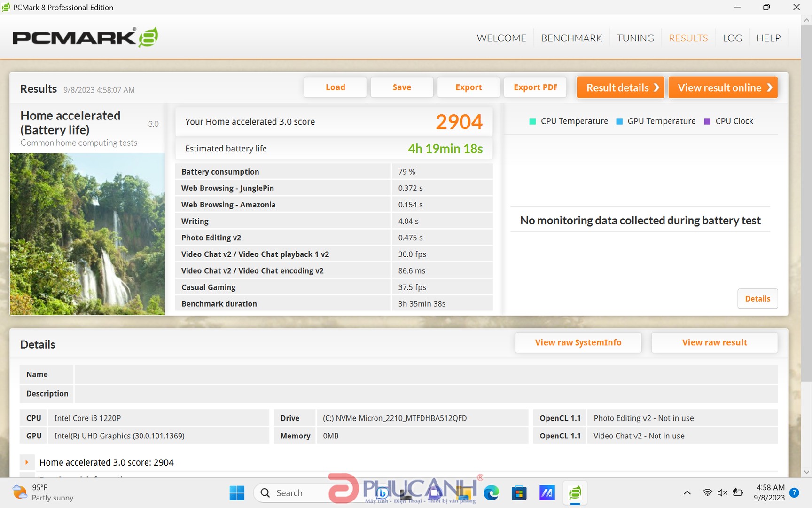The width and height of the screenshot is (812, 508).
Task: Open the blue slash-logo app in taskbar
Action: tap(547, 493)
